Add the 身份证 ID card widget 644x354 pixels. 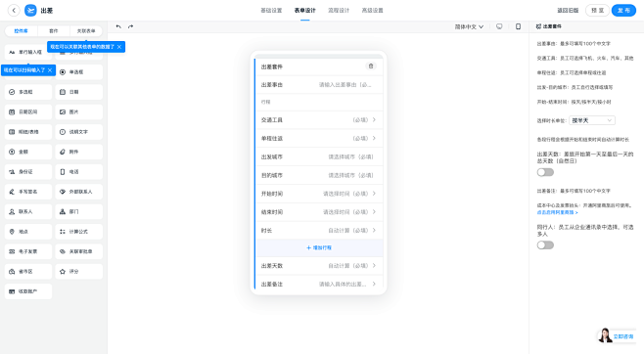[x=28, y=172]
